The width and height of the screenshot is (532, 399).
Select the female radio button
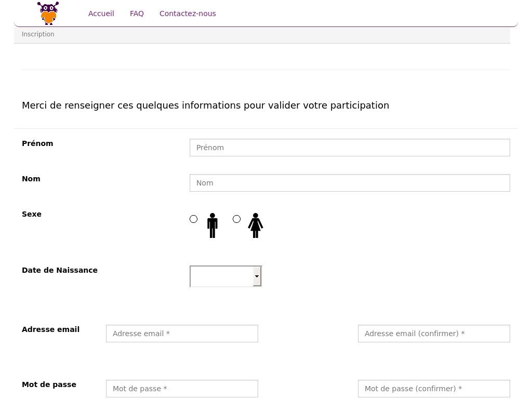237,219
